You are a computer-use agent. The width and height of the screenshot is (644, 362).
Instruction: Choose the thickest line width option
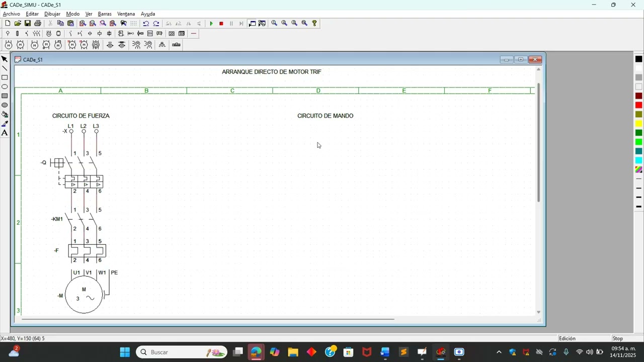639,207
